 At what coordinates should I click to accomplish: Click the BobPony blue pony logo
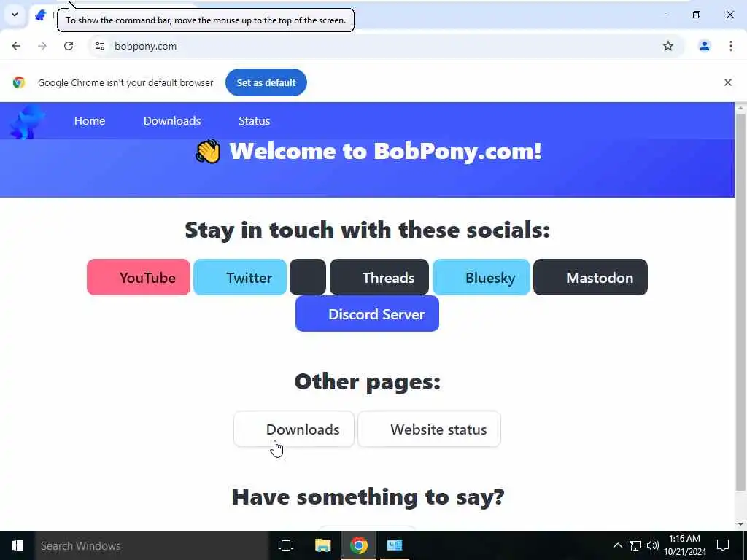coord(27,122)
